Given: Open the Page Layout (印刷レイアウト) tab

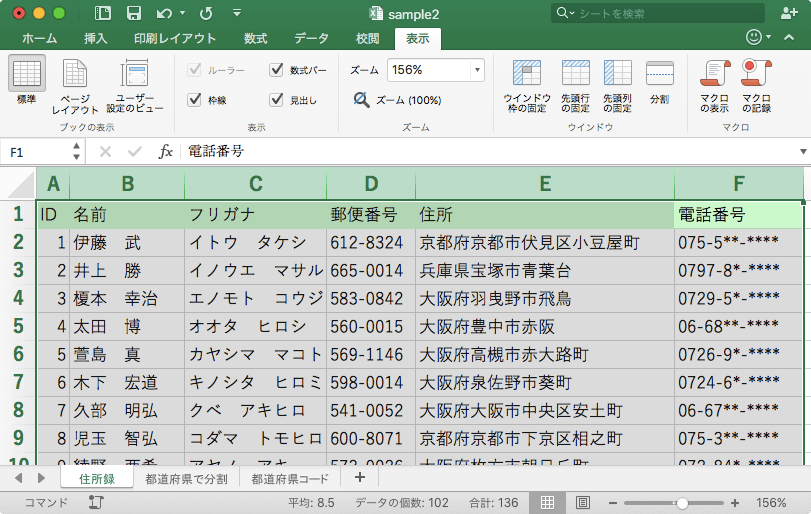Looking at the screenshot, I should pos(175,38).
